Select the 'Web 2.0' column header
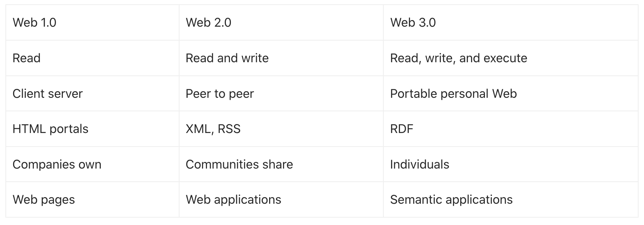Image resolution: width=644 pixels, height=225 pixels. click(x=208, y=22)
